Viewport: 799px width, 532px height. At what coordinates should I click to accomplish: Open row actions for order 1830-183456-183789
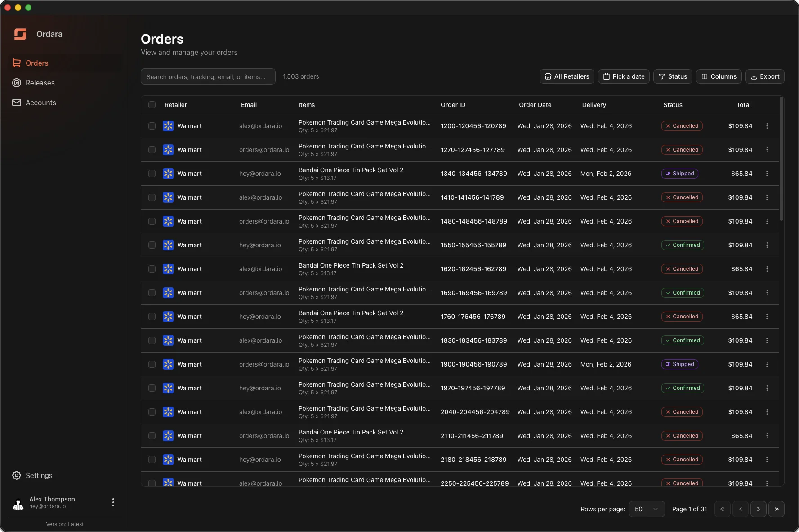pos(767,340)
